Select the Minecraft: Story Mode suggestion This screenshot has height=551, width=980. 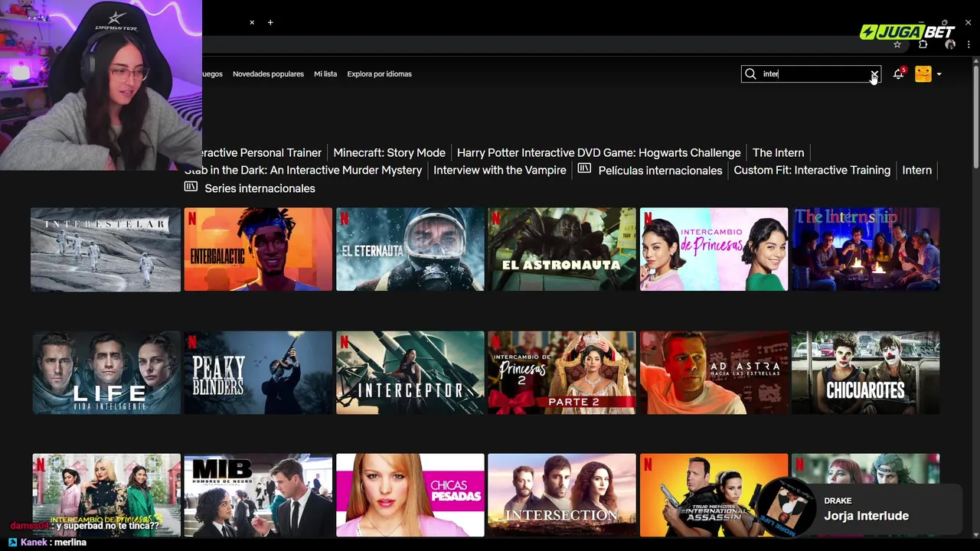(x=389, y=152)
